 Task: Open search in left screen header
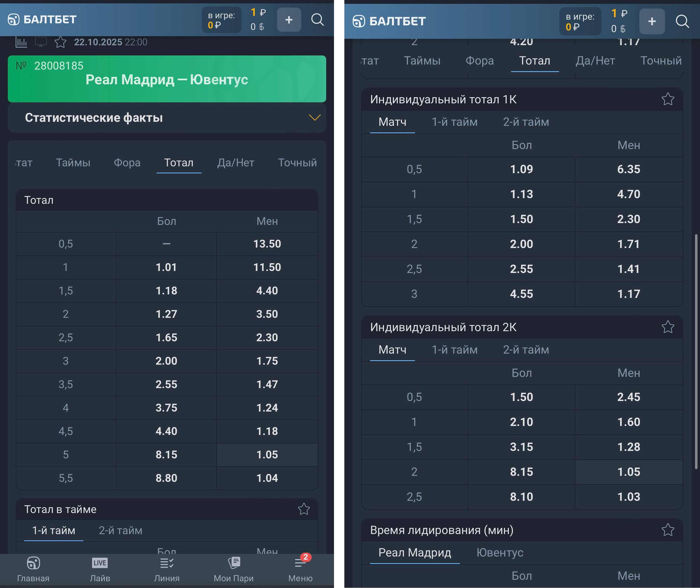coord(317,20)
